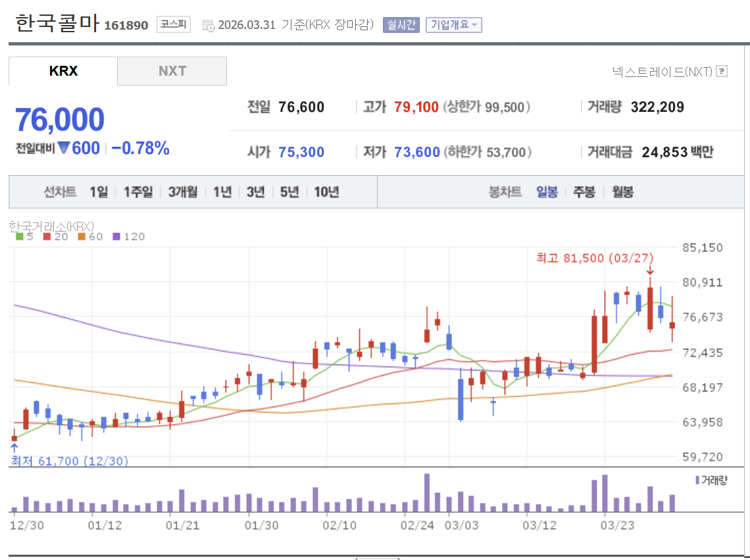Click the orange 60-day moving average swatch
Screen dimensions: 750x560
click(x=82, y=236)
